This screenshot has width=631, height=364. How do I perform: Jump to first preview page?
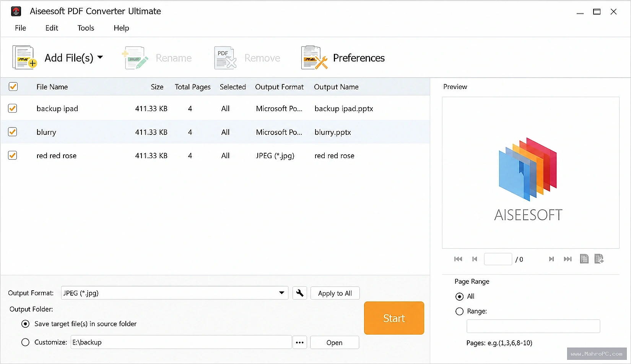pos(458,259)
